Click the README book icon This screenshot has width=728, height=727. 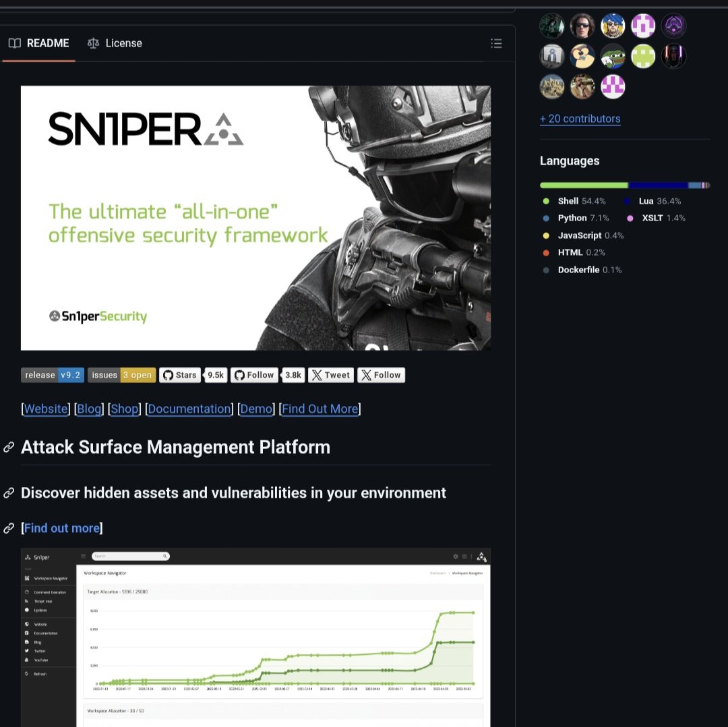click(x=15, y=43)
